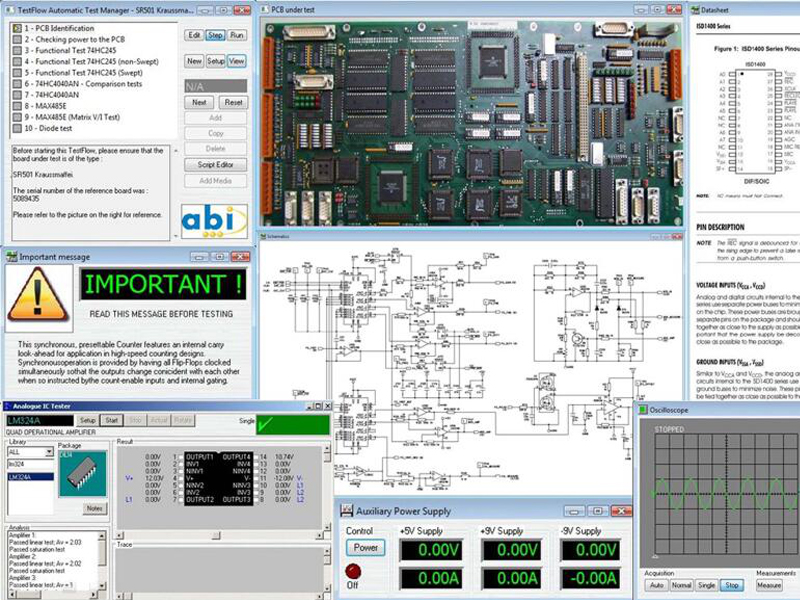Toggle the pin 1 OUTPUT1 checkbox

(181, 457)
